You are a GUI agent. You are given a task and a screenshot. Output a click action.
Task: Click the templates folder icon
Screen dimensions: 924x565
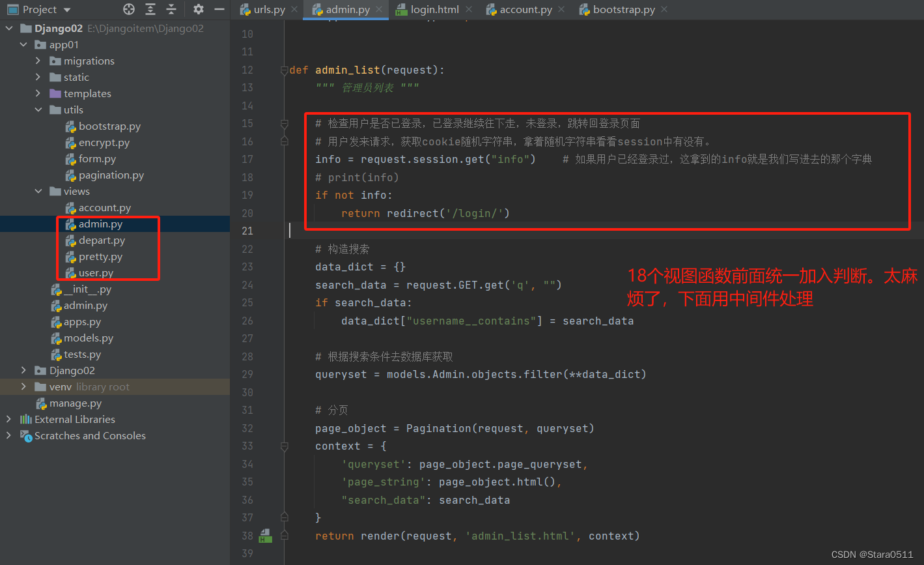coord(55,94)
